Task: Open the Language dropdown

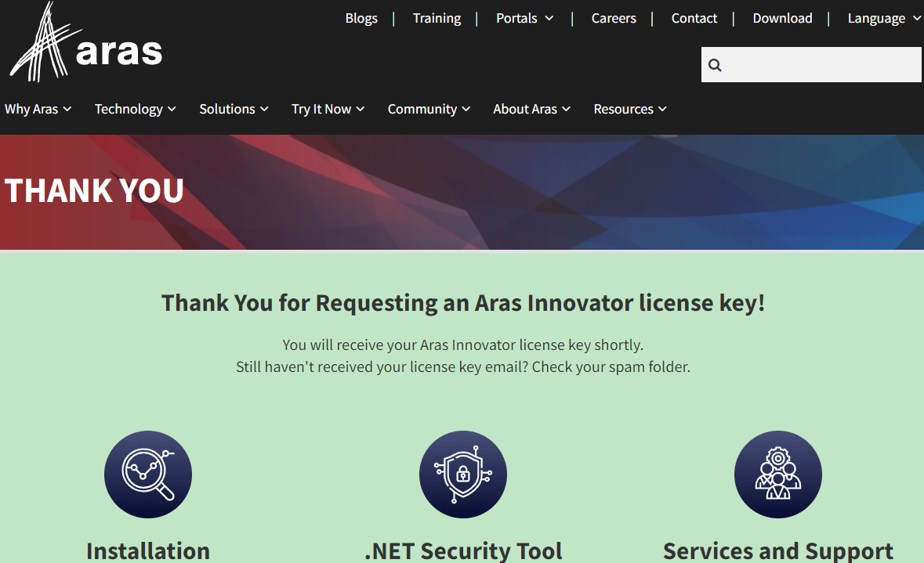Action: (x=883, y=18)
